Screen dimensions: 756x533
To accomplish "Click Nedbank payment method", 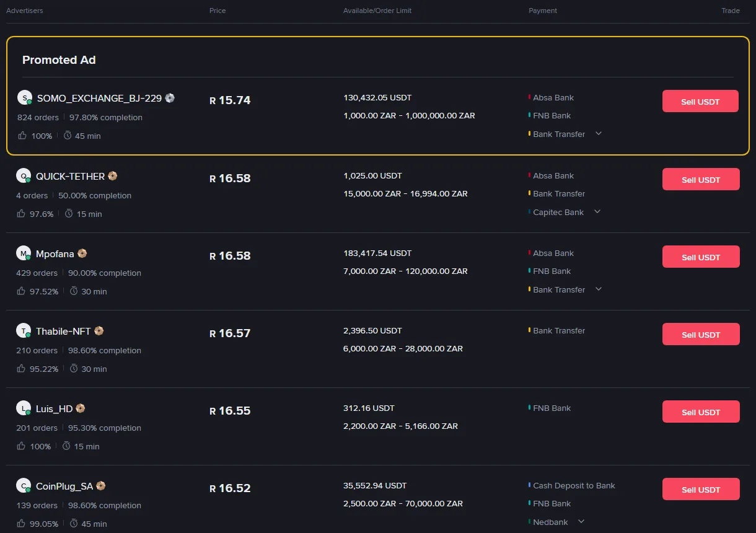I will (550, 522).
